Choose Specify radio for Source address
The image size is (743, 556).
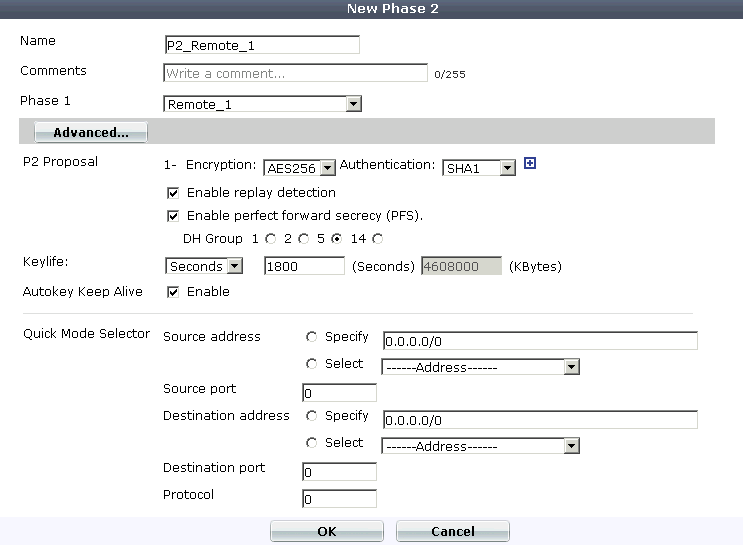pos(313,337)
